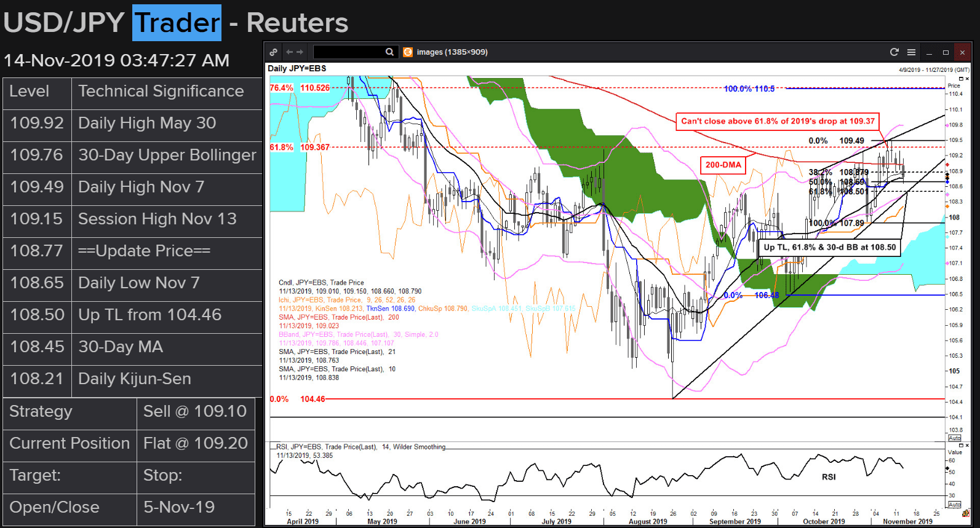Click the 30-Day MA cell
Screen dimensions: 980x528
(x=167, y=349)
